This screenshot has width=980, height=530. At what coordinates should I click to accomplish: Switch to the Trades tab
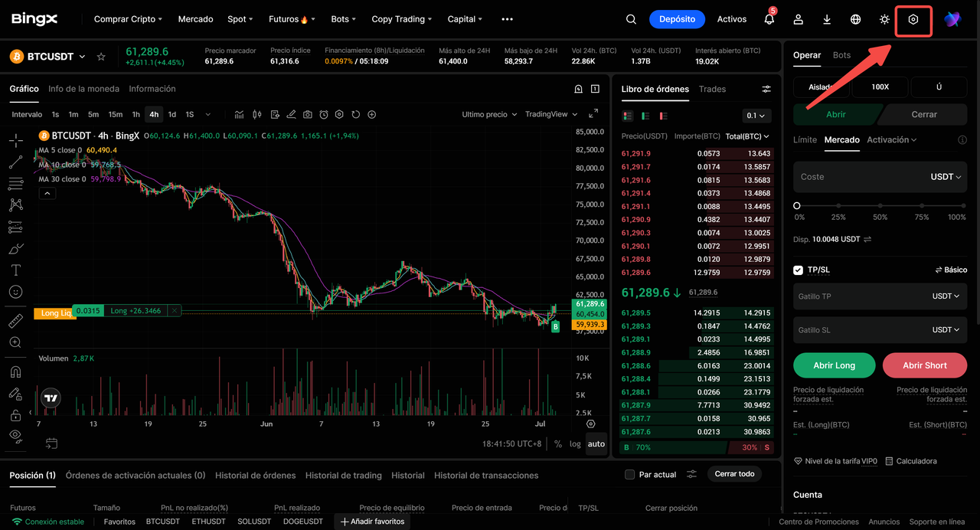pyautogui.click(x=712, y=89)
